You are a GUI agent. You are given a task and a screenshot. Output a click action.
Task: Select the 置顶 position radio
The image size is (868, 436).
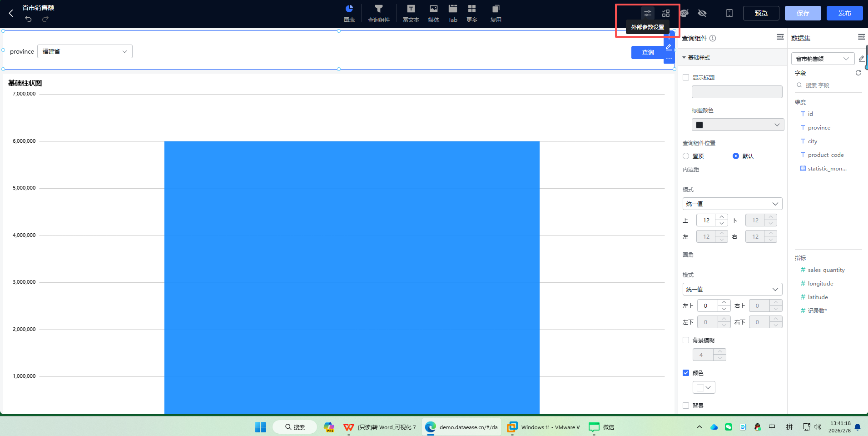pyautogui.click(x=686, y=156)
